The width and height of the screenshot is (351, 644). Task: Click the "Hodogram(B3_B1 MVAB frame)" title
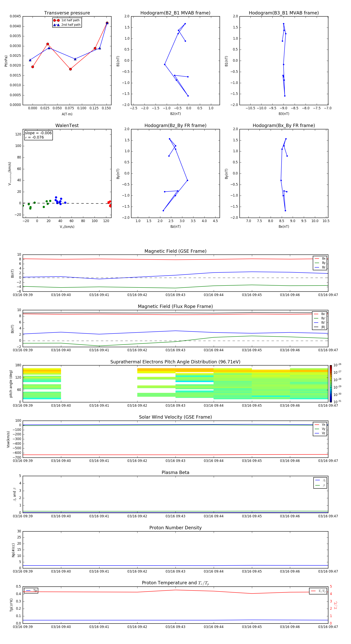284,13
